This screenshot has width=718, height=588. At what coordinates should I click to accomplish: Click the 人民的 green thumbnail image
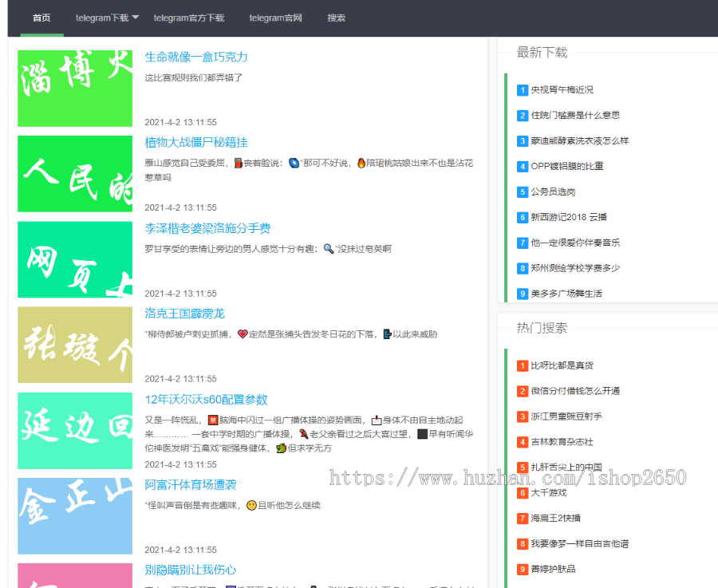pos(75,174)
